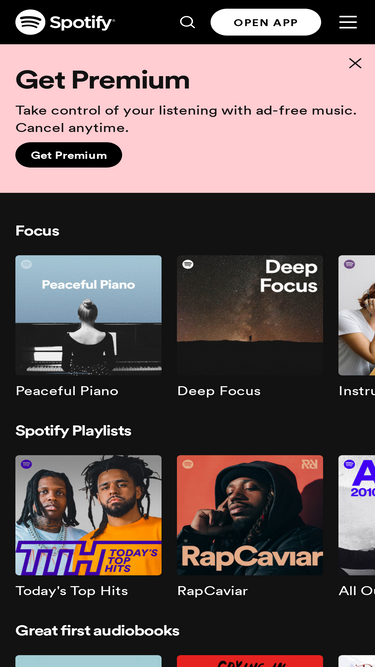The width and height of the screenshot is (375, 667).
Task: Open the Focus section heading
Action: (37, 231)
